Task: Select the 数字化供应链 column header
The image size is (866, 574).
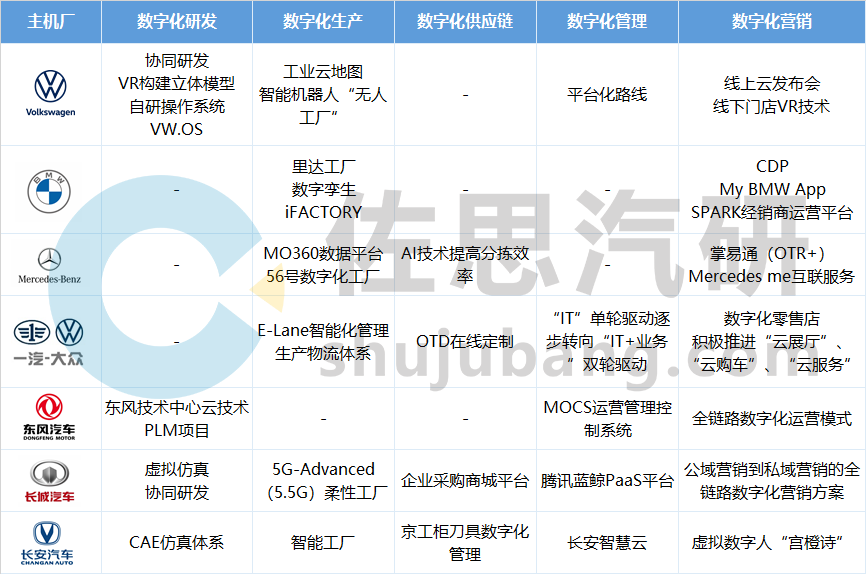Action: click(465, 22)
